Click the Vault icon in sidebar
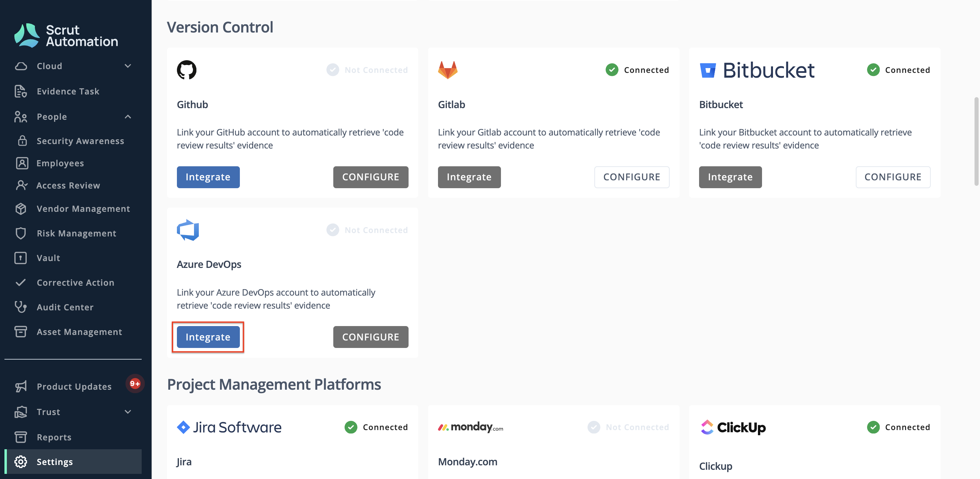The width and height of the screenshot is (980, 479). (x=21, y=258)
